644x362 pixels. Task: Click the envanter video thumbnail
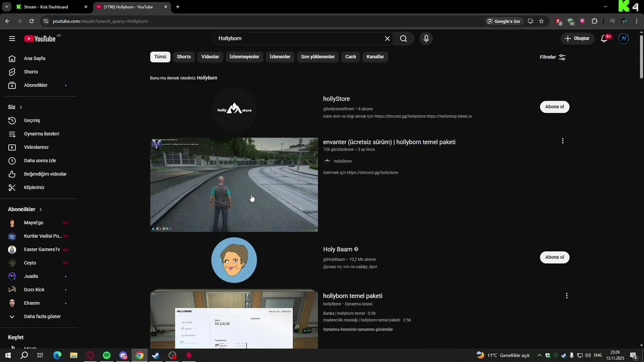234,185
